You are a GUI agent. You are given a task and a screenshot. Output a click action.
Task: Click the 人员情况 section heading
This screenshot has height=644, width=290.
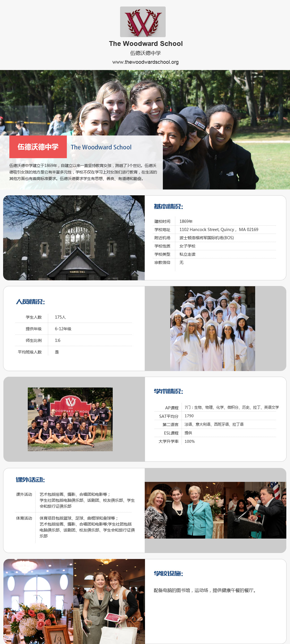pos(30,302)
